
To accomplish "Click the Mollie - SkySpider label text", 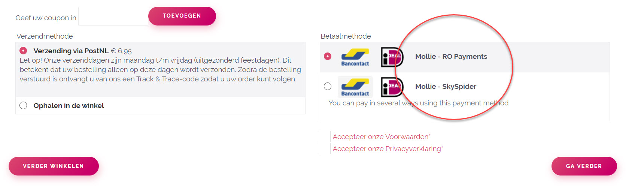I will click(446, 87).
